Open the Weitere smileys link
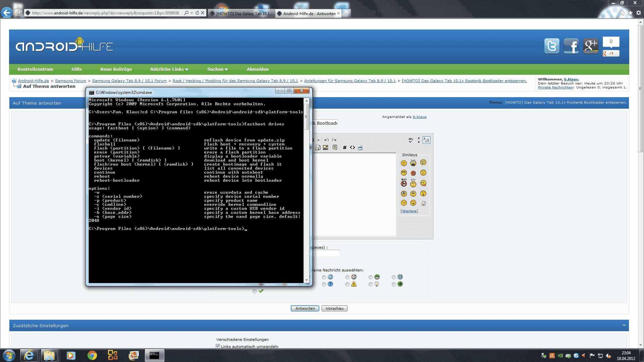Screen dimensions: 644x362 click(x=409, y=211)
